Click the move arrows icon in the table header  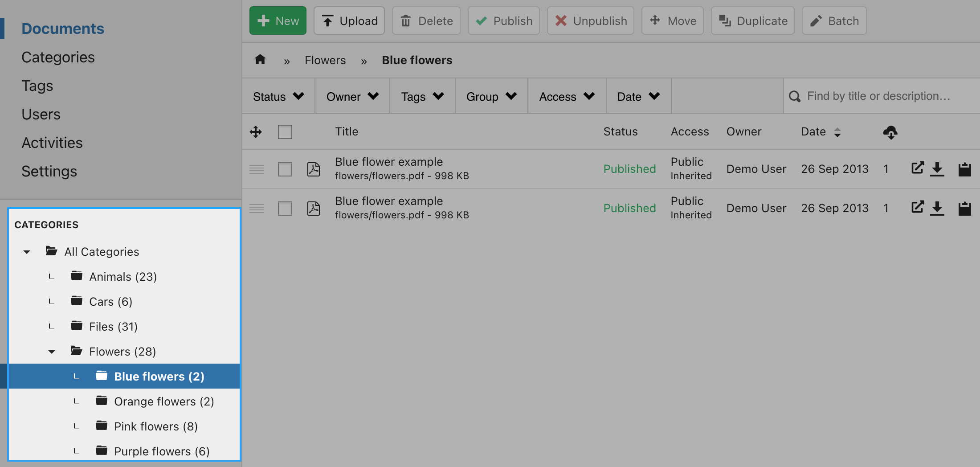click(x=256, y=132)
